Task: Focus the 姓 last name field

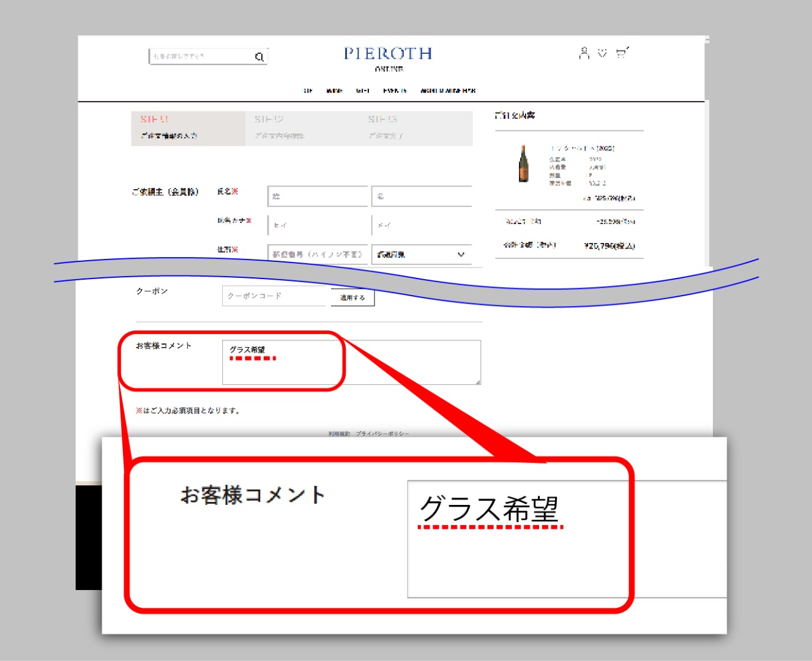Action: click(x=317, y=196)
